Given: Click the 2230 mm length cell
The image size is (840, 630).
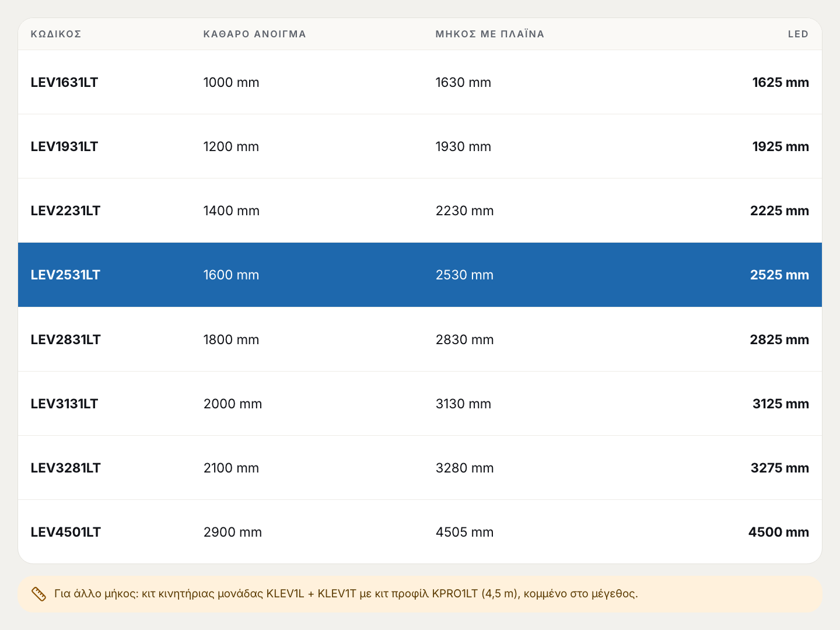Looking at the screenshot, I should 464,211.
